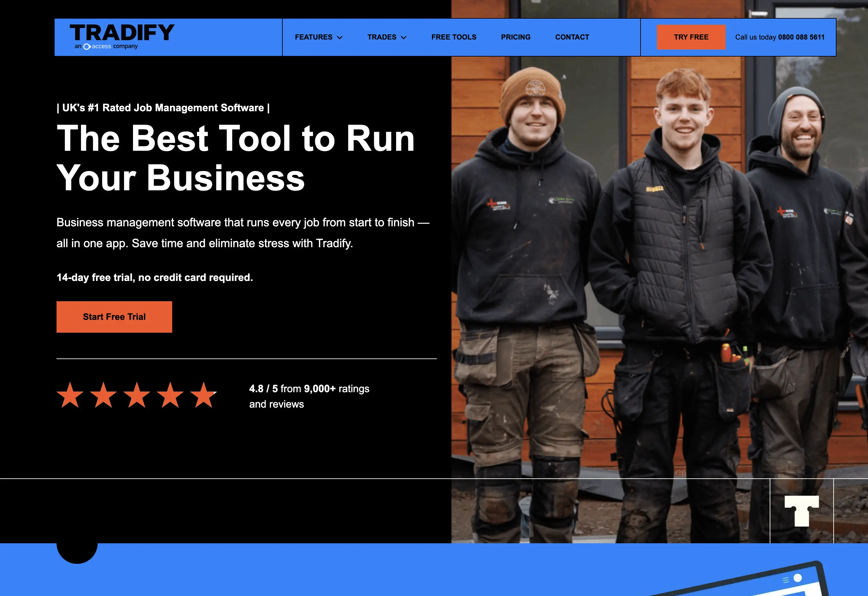Viewport: 868px width, 596px height.
Task: Click the Business management software paragraph
Action: tap(243, 233)
